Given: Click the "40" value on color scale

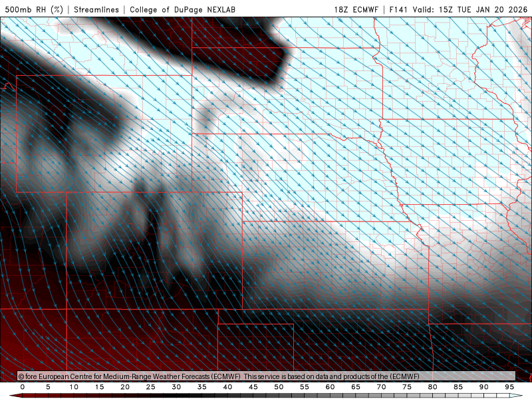Looking at the screenshot, I should tap(227, 387).
